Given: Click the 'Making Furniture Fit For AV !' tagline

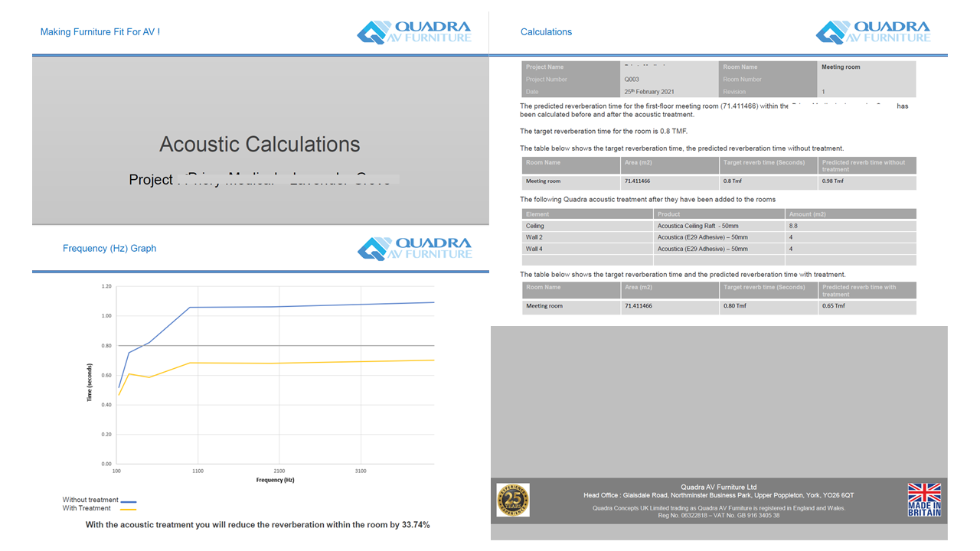Looking at the screenshot, I should point(100,32).
